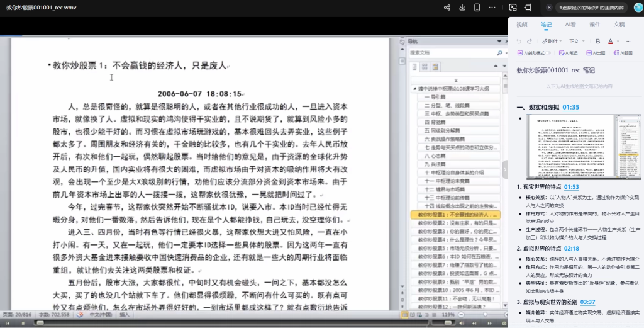The height and width of the screenshot is (328, 644).
Task: Click the skip-to-previous playback button
Action: 8,324
